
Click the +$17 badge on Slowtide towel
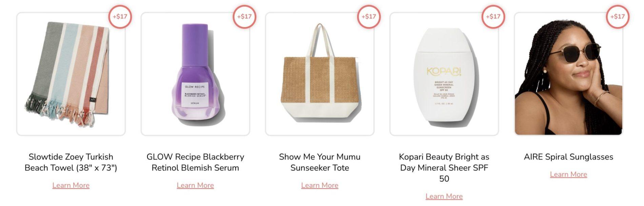coord(120,17)
